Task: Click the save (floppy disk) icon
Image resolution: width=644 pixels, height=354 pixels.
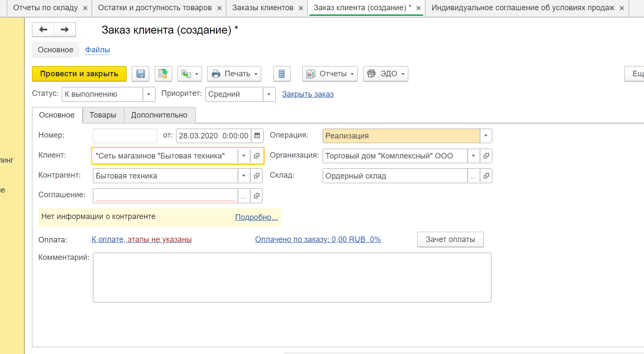Action: coord(140,74)
